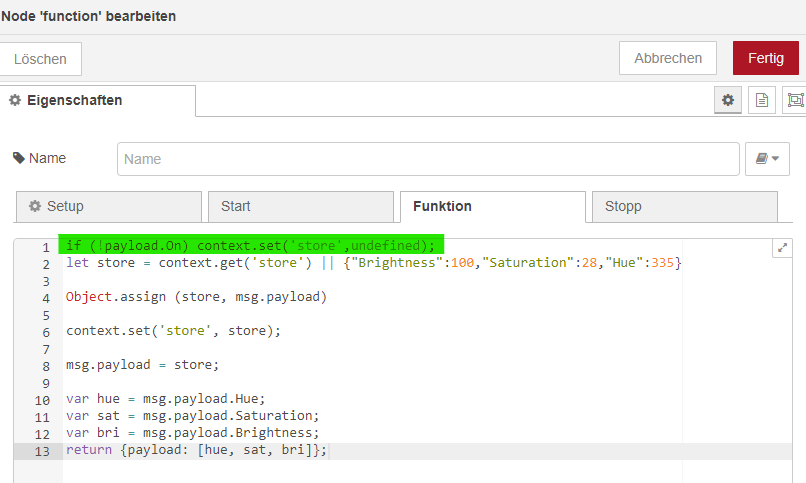This screenshot has width=806, height=483.
Task: Click the context.set('store', store) line
Action: 173,330
